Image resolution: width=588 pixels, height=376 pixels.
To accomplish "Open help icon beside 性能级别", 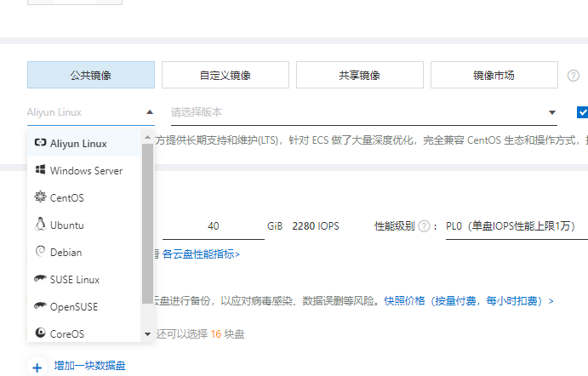I will (424, 226).
